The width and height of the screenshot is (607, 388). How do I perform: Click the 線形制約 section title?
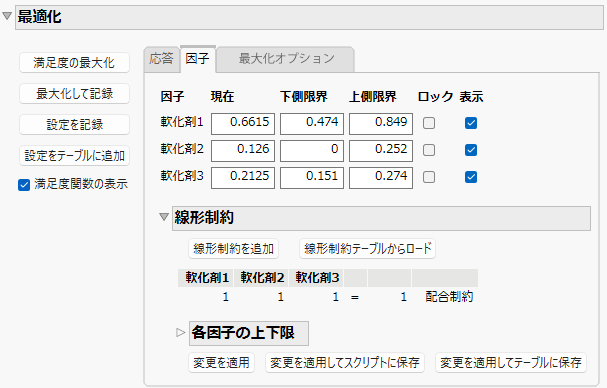(x=204, y=218)
